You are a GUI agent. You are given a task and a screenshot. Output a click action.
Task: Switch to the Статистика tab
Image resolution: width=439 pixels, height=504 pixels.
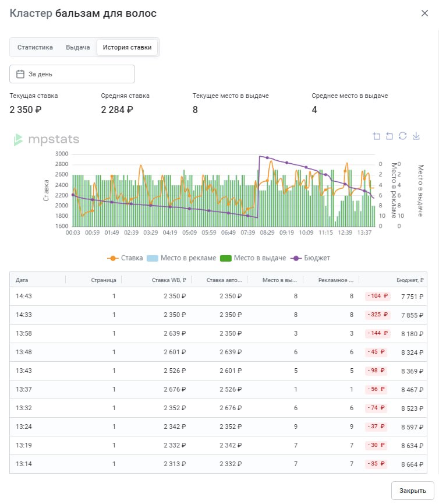point(35,47)
